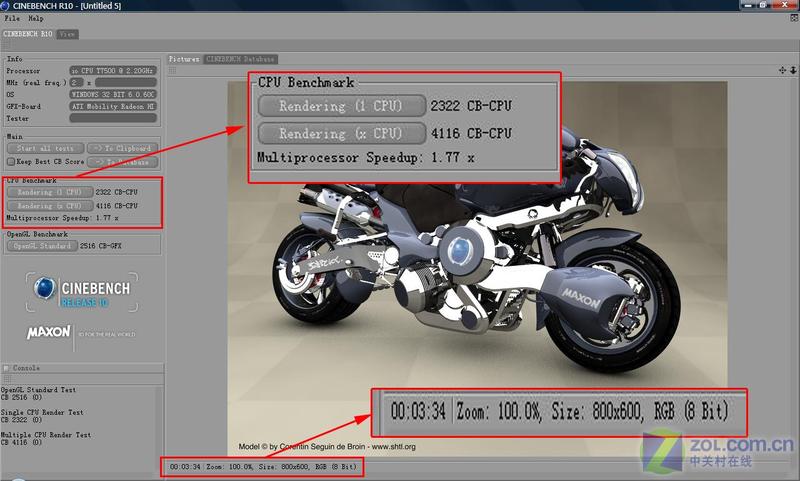The width and height of the screenshot is (800, 481).
Task: Run Rendering (1 CPU) in left sidebar panel
Action: 50,192
